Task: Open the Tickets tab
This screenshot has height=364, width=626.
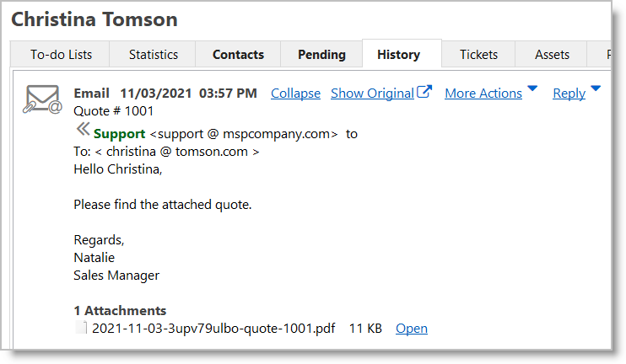Action: (478, 55)
